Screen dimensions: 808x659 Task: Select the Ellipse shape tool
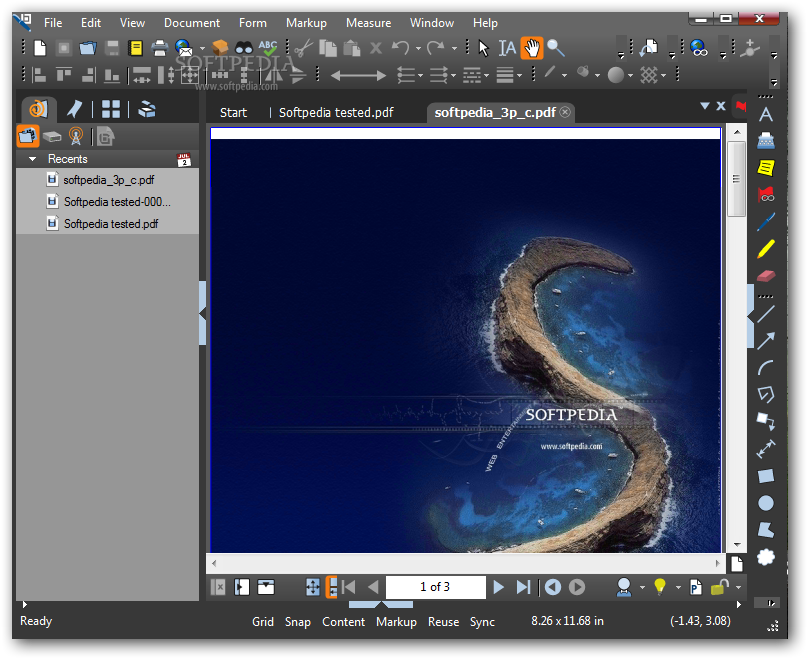pos(766,503)
